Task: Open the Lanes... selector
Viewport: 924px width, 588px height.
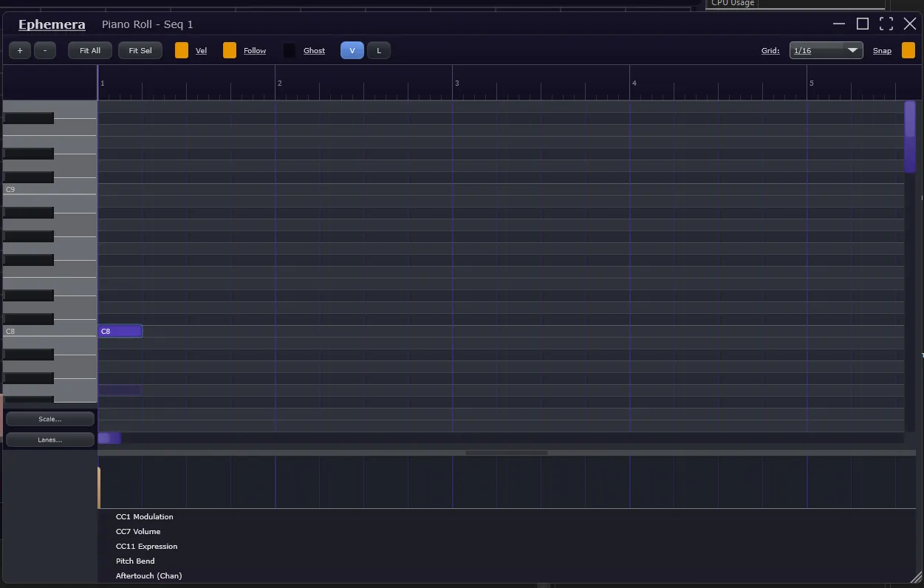Action: pyautogui.click(x=50, y=440)
